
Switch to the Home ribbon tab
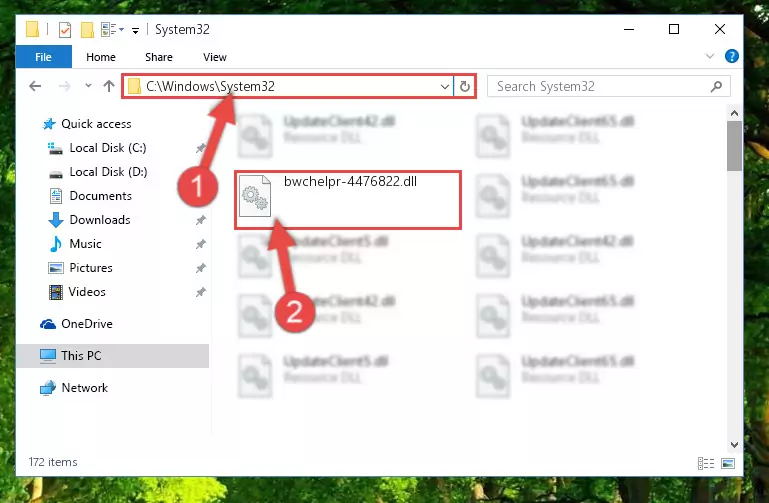point(101,57)
